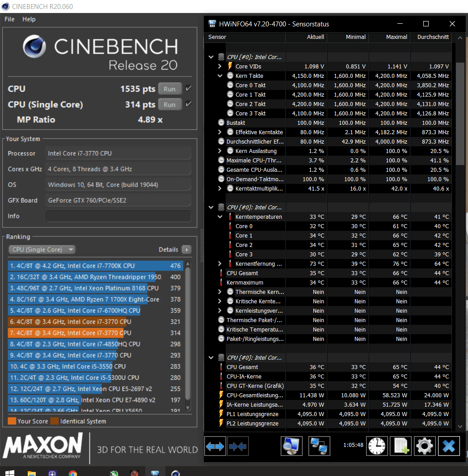This screenshot has height=476, width=468.
Task: Click the thermometer icon beside CPU GT-Kerne (Grafik)
Action: [x=221, y=386]
